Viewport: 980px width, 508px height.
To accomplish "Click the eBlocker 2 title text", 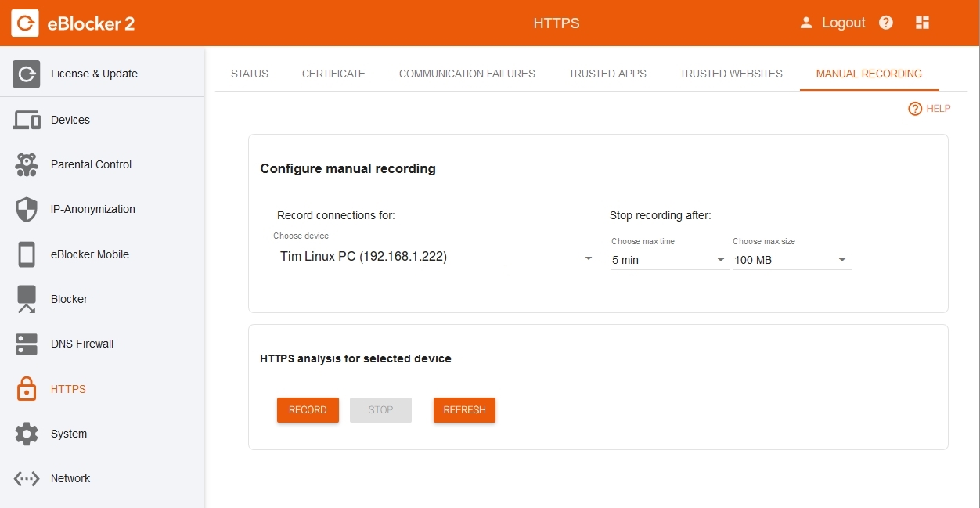I will tap(92, 23).
